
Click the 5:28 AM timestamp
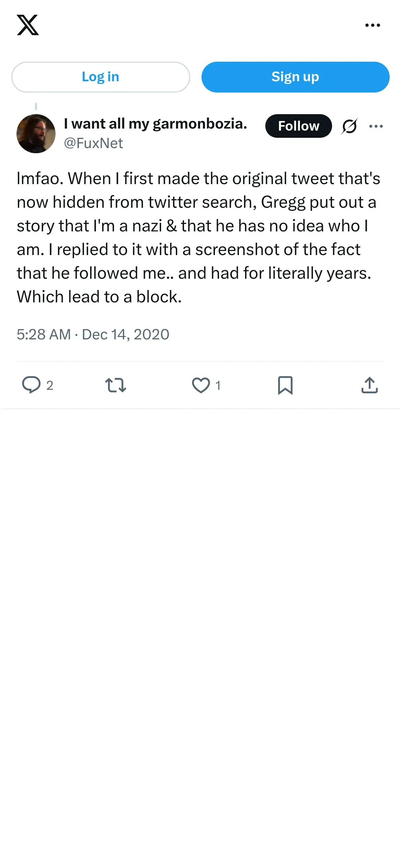[x=44, y=335]
